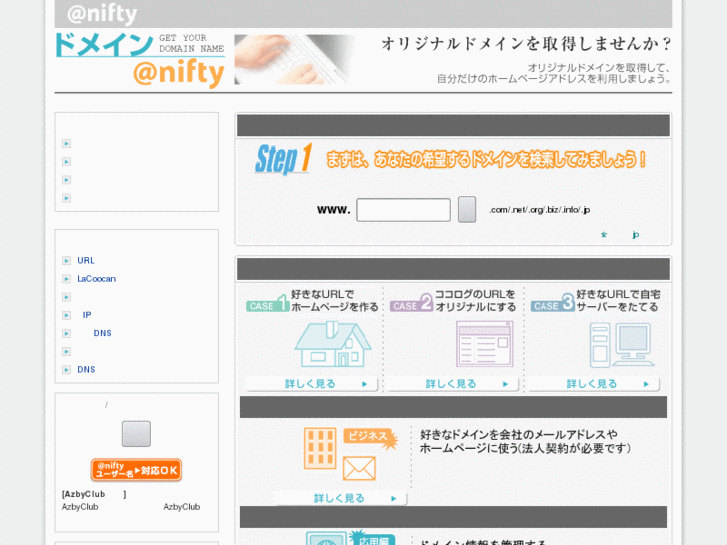Screen dimensions: 727x545
Task: Click 詳しく見る button under business icons
Action: point(340,498)
